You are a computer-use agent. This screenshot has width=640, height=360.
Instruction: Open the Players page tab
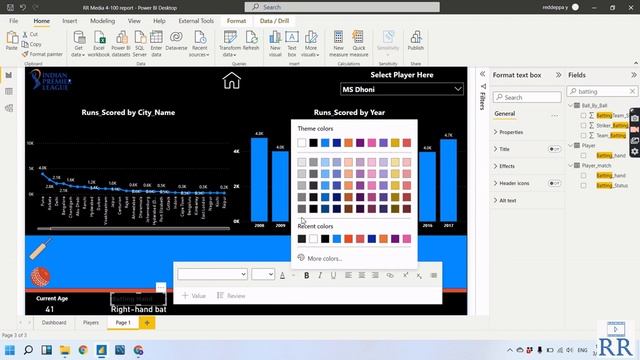(x=91, y=323)
